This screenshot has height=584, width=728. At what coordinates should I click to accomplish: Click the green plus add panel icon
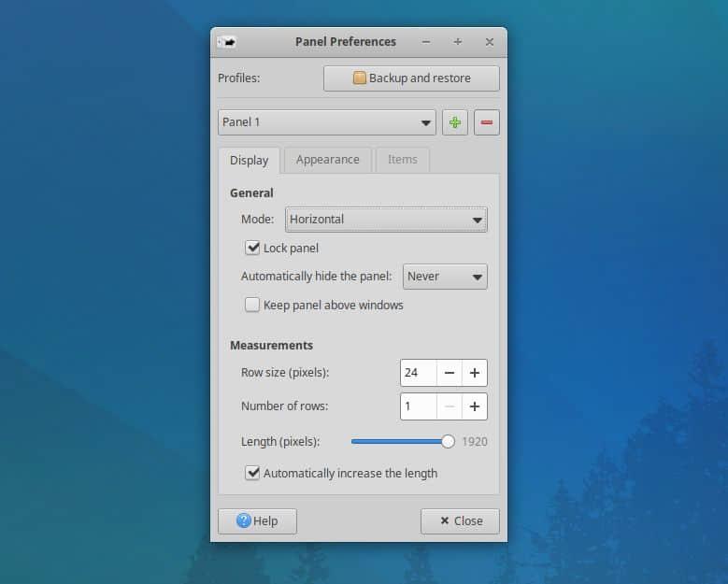[455, 122]
